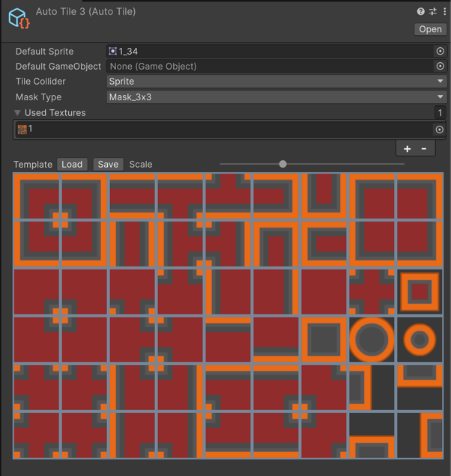451x476 pixels.
Task: Open object picker for Default Sprite
Action: (440, 51)
